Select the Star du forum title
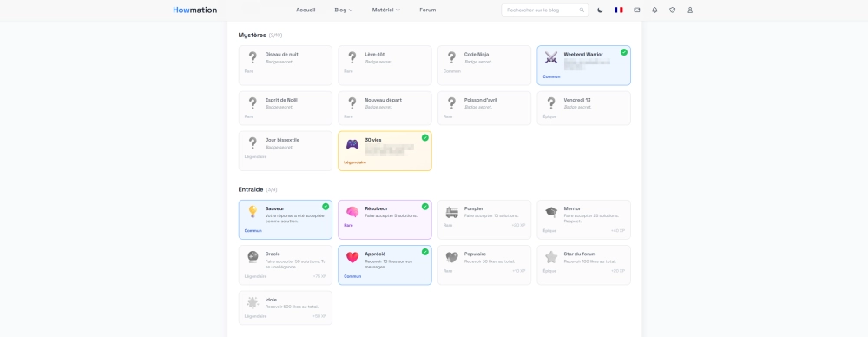 580,254
